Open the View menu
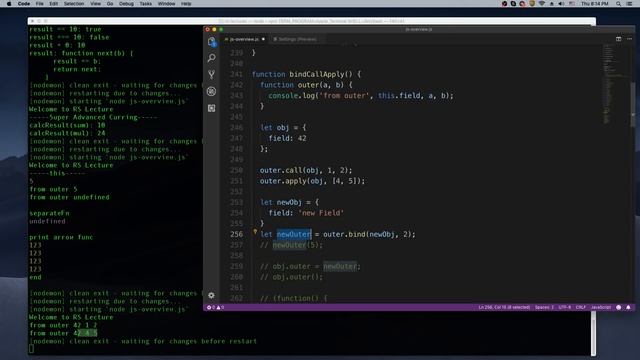 pyautogui.click(x=96, y=4)
